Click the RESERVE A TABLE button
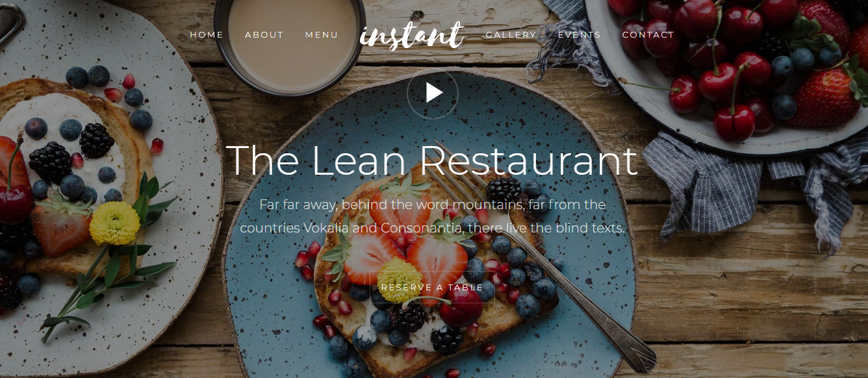This screenshot has height=378, width=868. [x=432, y=287]
